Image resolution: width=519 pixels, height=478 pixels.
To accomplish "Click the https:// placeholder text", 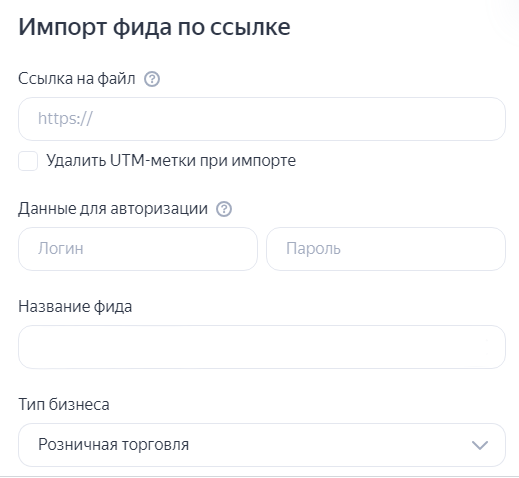I will [65, 119].
